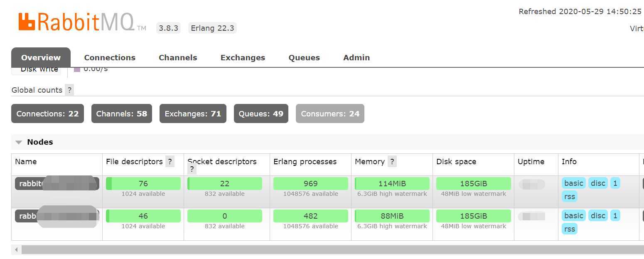Click Global counts help question mark
Screen dimensions: 644x259
[69, 90]
